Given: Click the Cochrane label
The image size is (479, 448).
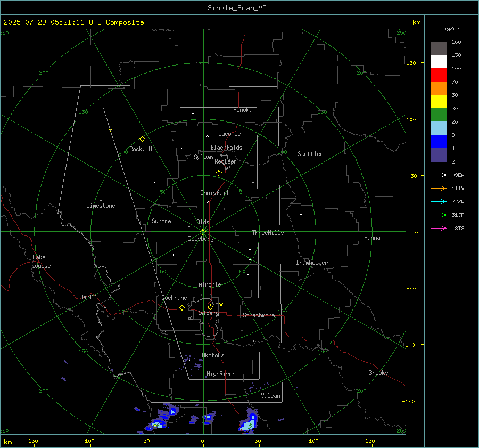Looking at the screenshot, I should (x=174, y=298).
